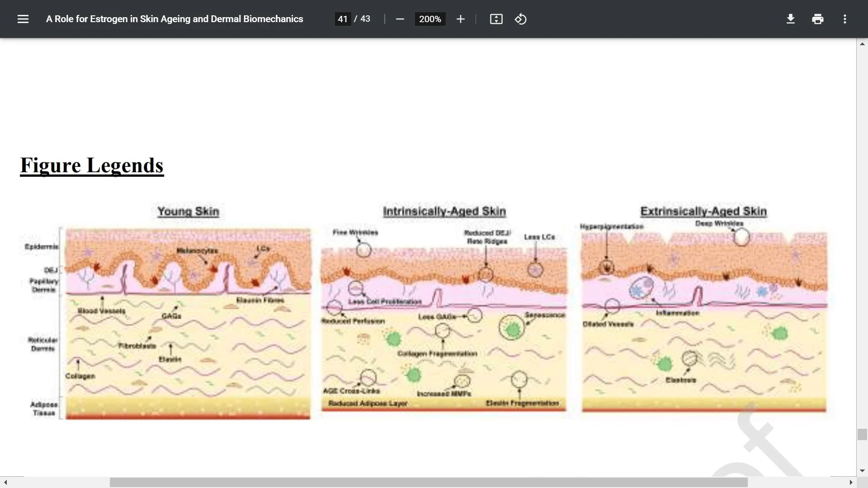This screenshot has height=488, width=868.
Task: Click the Increased MMPs label
Action: 443,394
